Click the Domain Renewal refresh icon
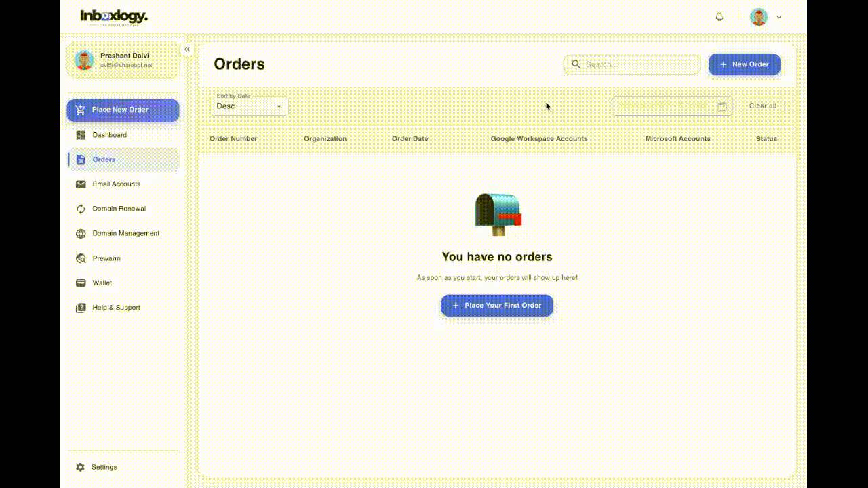Screen dimensions: 868x488 point(81,209)
